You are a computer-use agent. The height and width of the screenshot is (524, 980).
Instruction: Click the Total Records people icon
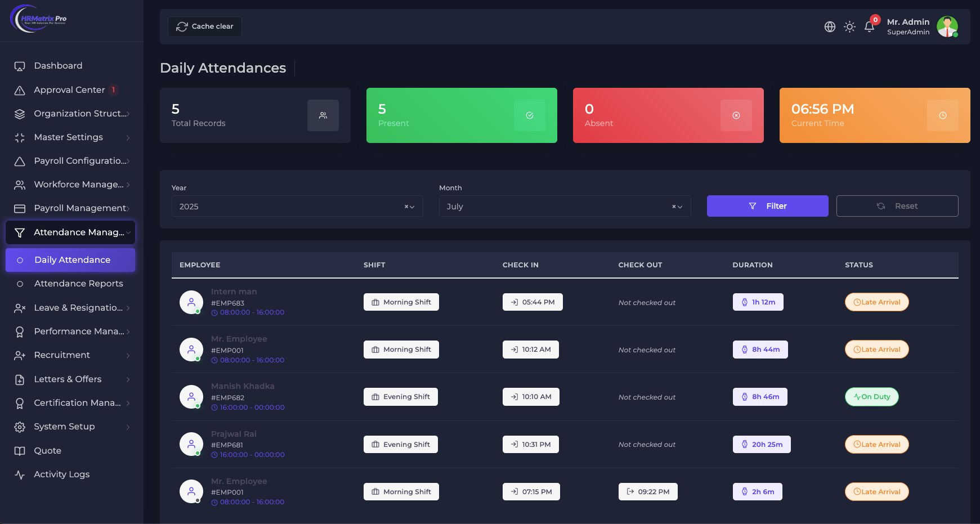point(323,115)
